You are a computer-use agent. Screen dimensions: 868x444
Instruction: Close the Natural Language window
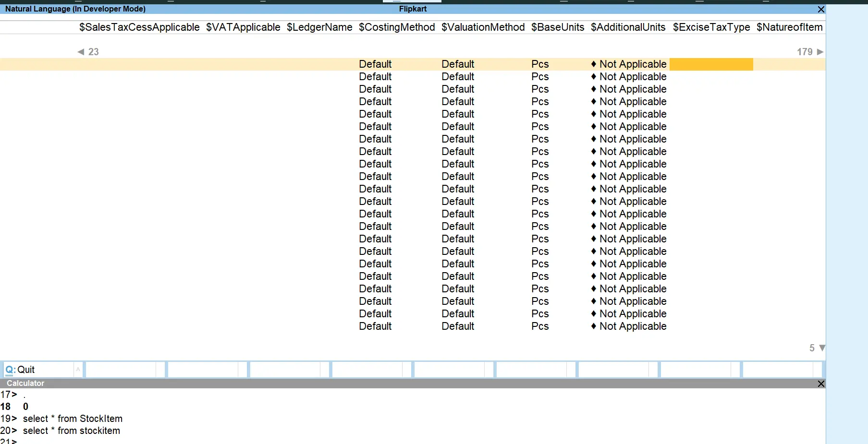tap(821, 9)
